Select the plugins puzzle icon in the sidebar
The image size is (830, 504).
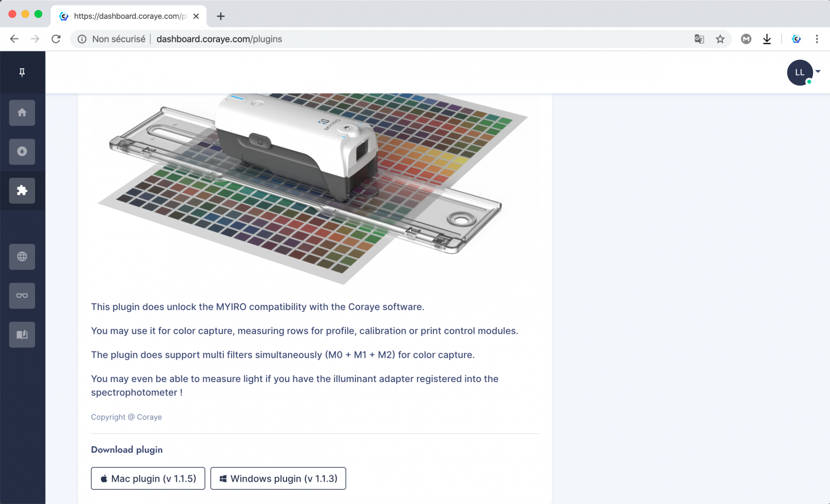click(22, 191)
